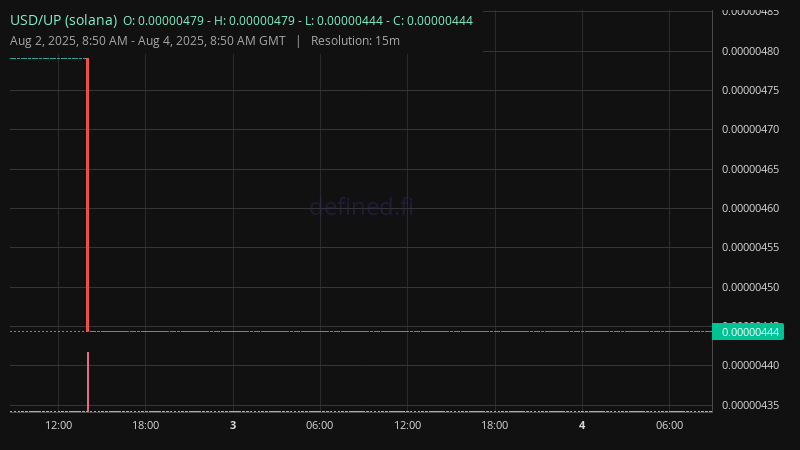
Task: Click the 0.00000480 price axis label
Action: 751,51
